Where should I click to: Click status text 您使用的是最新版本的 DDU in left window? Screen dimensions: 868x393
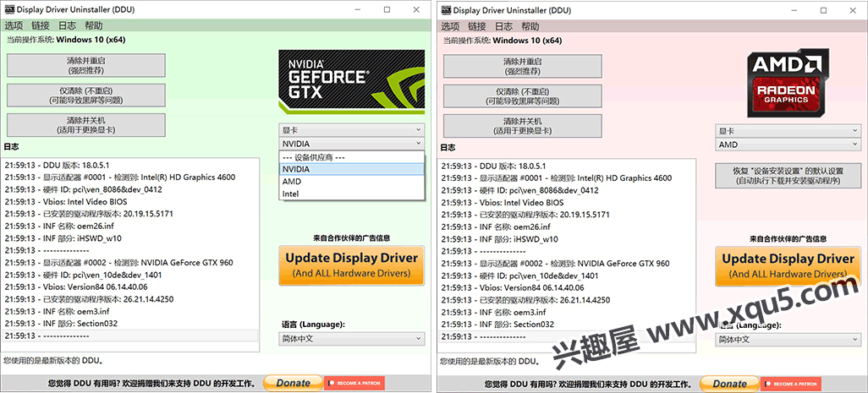[x=53, y=360]
